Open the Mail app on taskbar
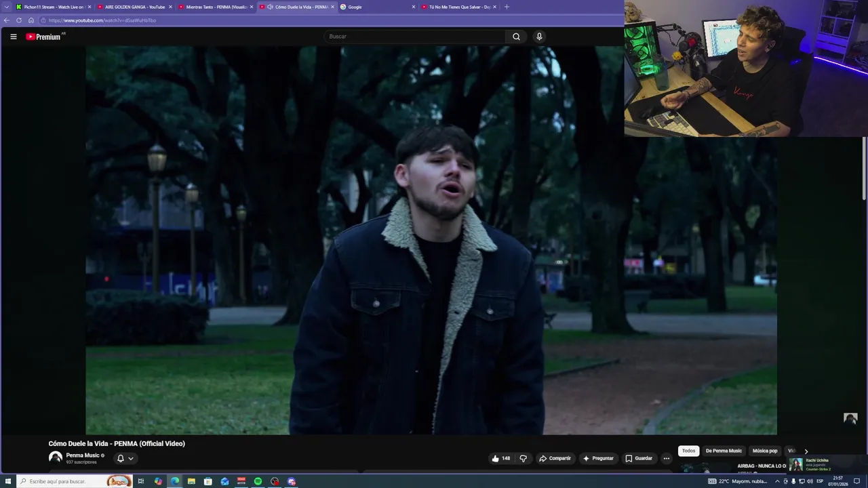868x488 pixels. pos(224,481)
